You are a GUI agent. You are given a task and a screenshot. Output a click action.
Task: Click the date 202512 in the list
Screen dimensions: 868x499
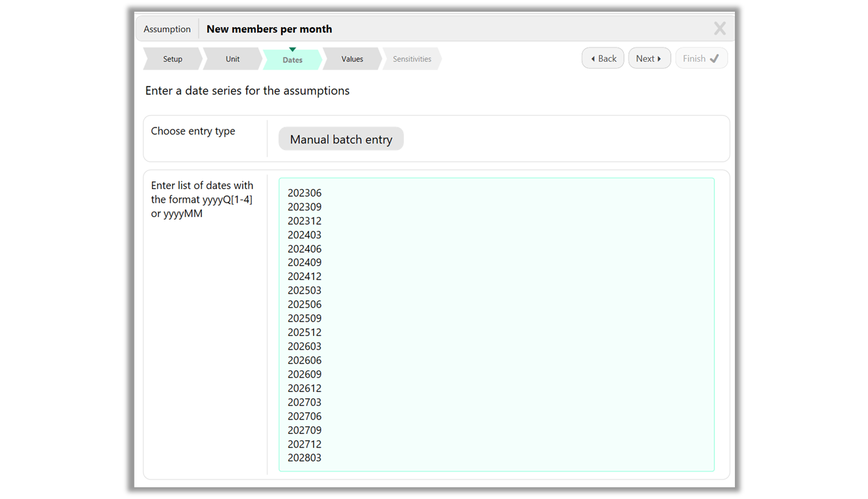(304, 332)
